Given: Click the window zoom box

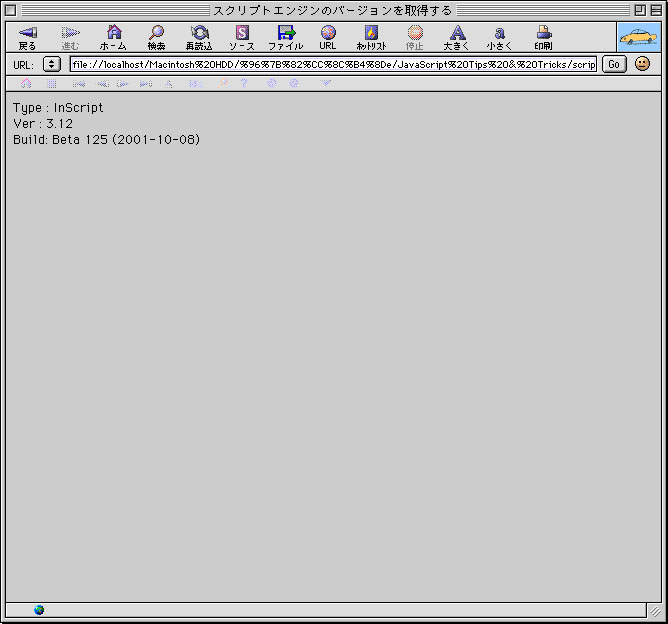Looking at the screenshot, I should 640,10.
